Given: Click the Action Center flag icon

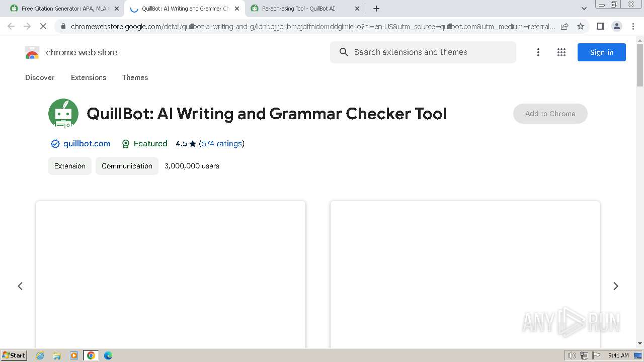Looking at the screenshot, I should 596,355.
